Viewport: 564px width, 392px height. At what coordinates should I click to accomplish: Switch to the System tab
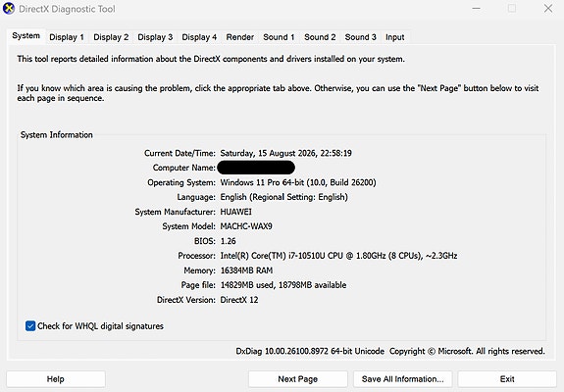click(x=26, y=36)
